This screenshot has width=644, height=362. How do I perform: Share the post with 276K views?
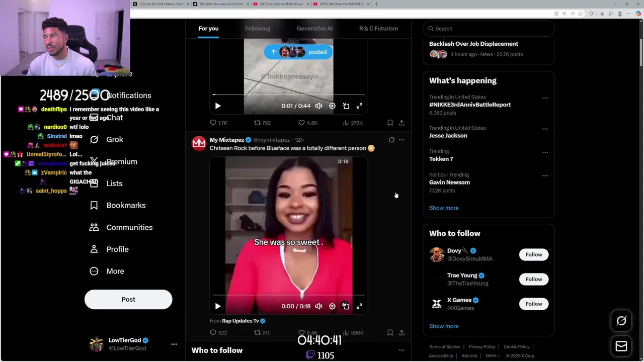point(401,123)
